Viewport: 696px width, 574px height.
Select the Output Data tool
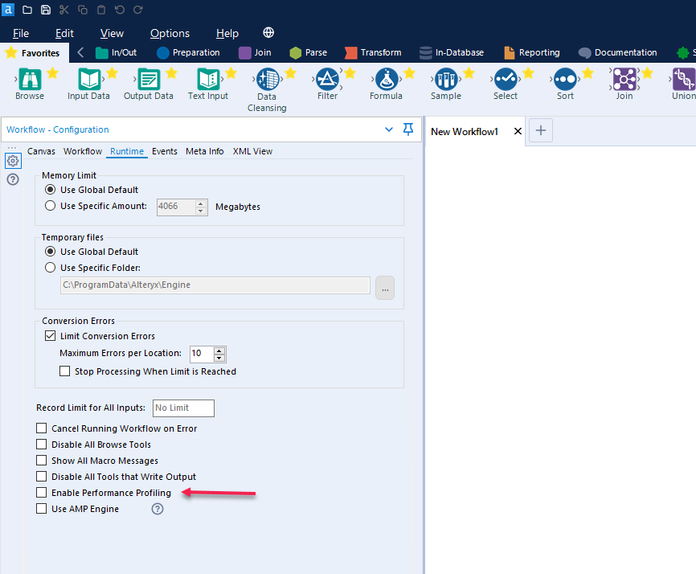(x=149, y=80)
